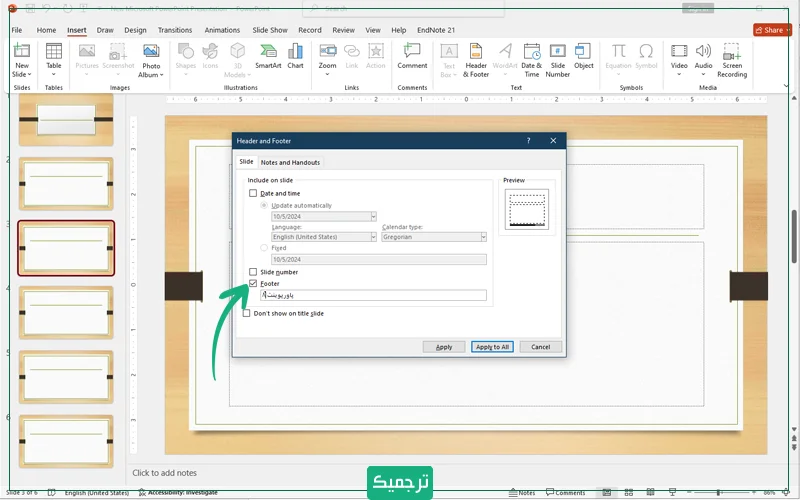Screen dimensions: 800x500
Task: Click the Text Box icon
Action: 449,51
